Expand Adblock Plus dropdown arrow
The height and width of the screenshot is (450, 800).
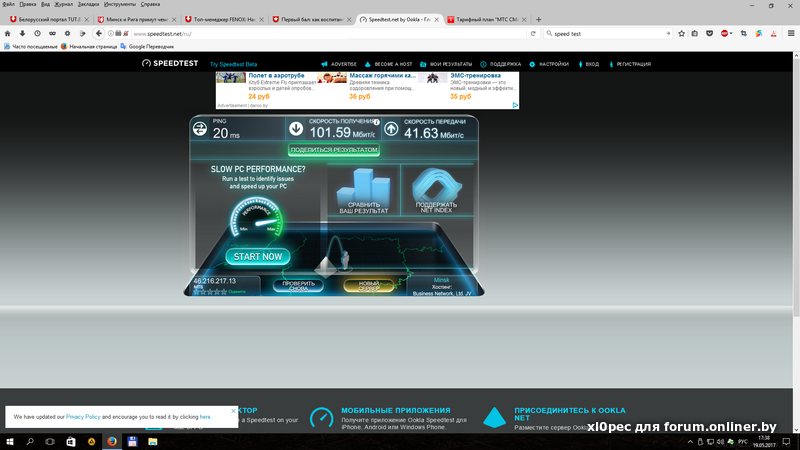tap(731, 34)
